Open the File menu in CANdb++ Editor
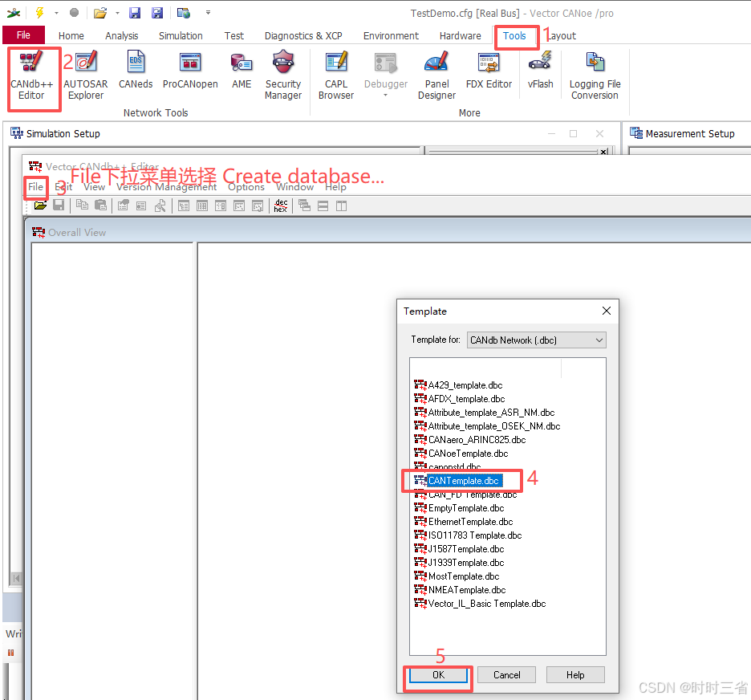The image size is (751, 700). click(35, 187)
